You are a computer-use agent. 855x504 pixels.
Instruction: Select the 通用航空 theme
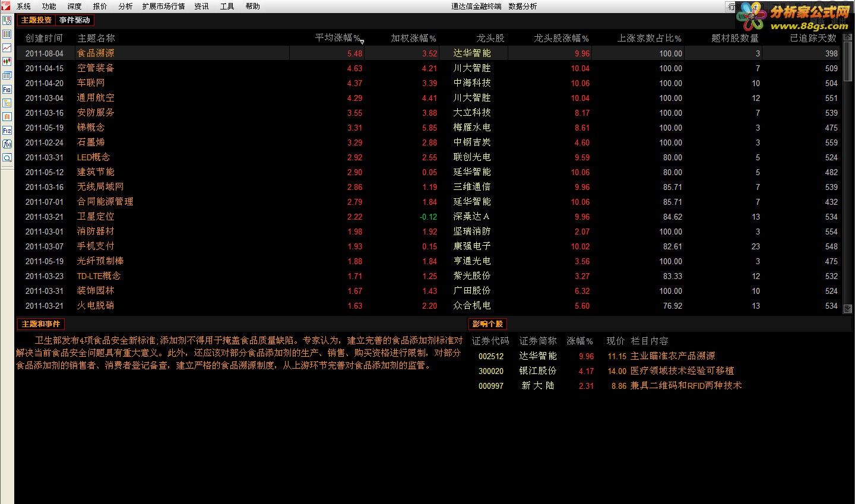click(x=96, y=98)
